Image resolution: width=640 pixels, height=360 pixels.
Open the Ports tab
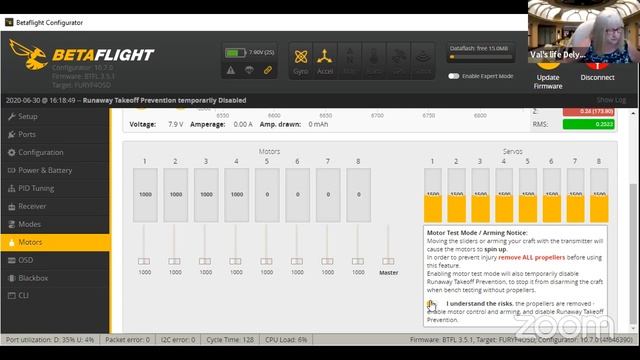tap(55, 134)
